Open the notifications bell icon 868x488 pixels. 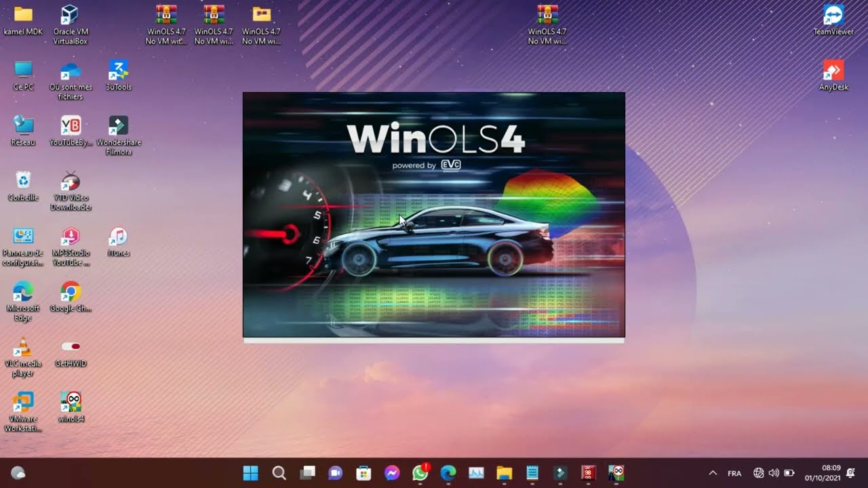point(850,473)
